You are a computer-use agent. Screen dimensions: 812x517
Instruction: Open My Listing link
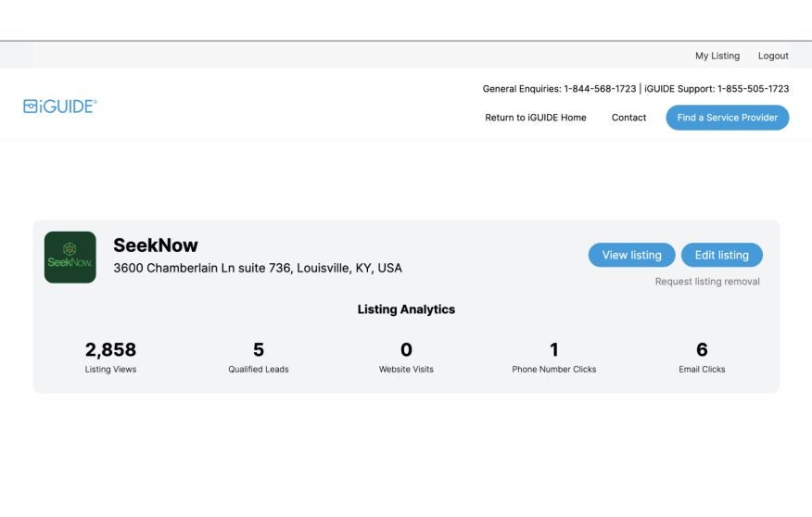717,56
